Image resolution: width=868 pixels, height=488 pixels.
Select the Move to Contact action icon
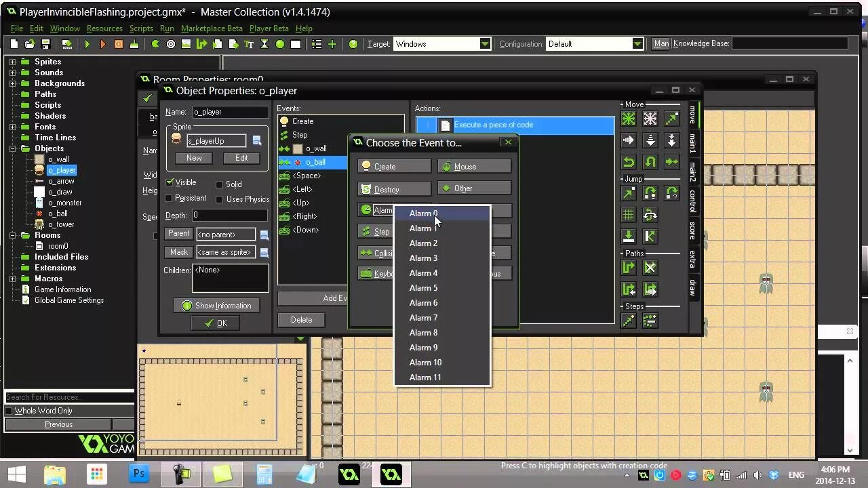pos(629,237)
